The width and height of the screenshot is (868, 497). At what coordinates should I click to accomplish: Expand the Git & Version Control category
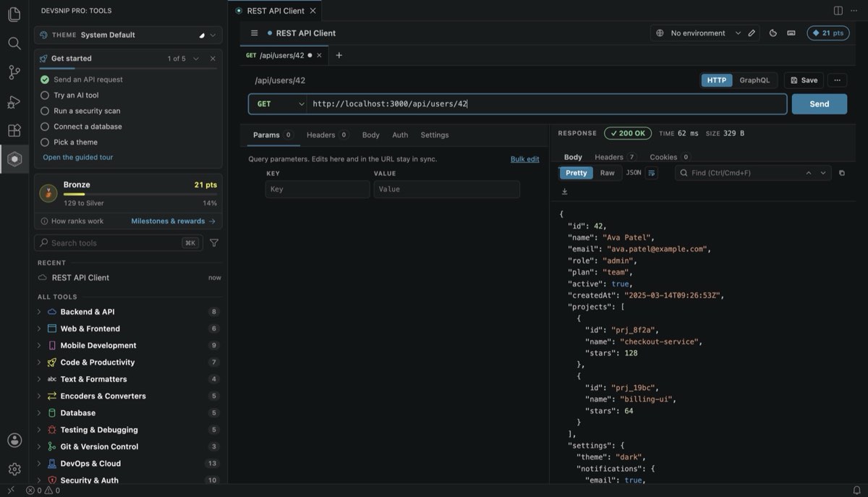128,446
